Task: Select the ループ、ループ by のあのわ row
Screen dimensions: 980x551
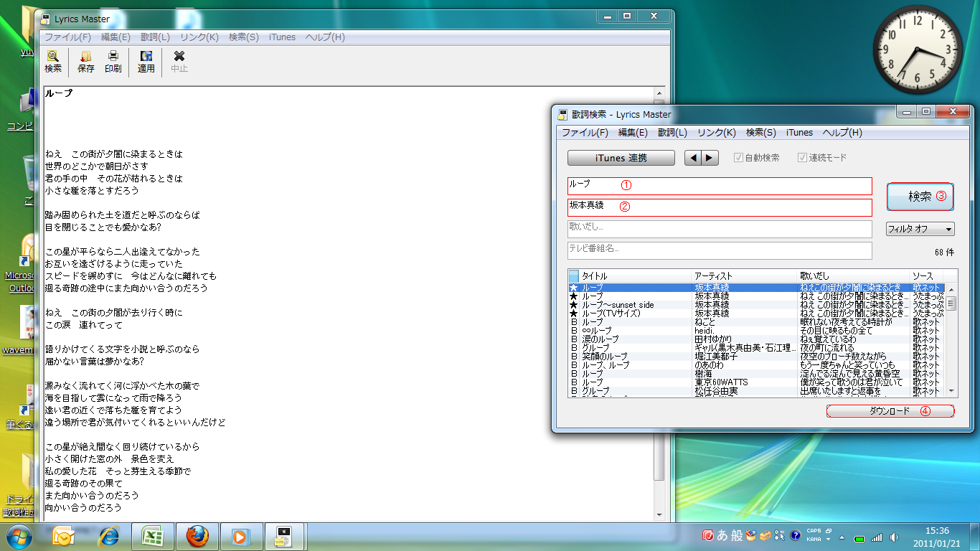Action: 756,365
